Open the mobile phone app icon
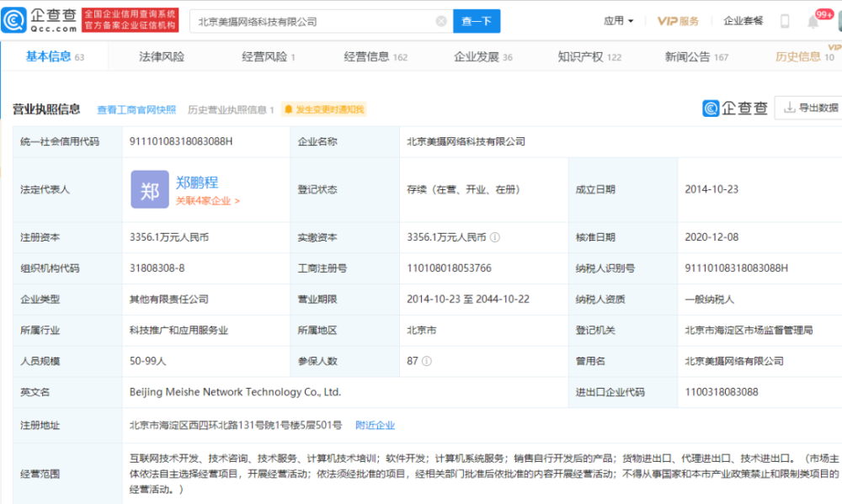The image size is (842, 504). click(x=785, y=21)
